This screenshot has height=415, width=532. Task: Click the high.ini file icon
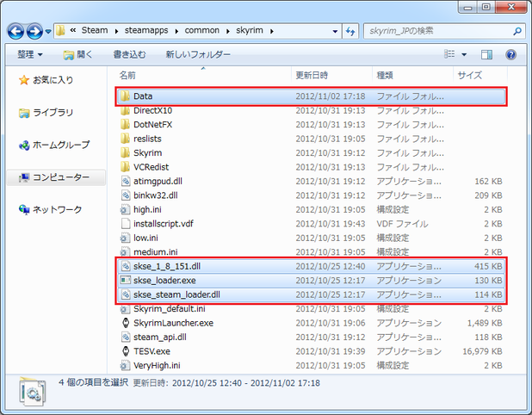coord(125,210)
